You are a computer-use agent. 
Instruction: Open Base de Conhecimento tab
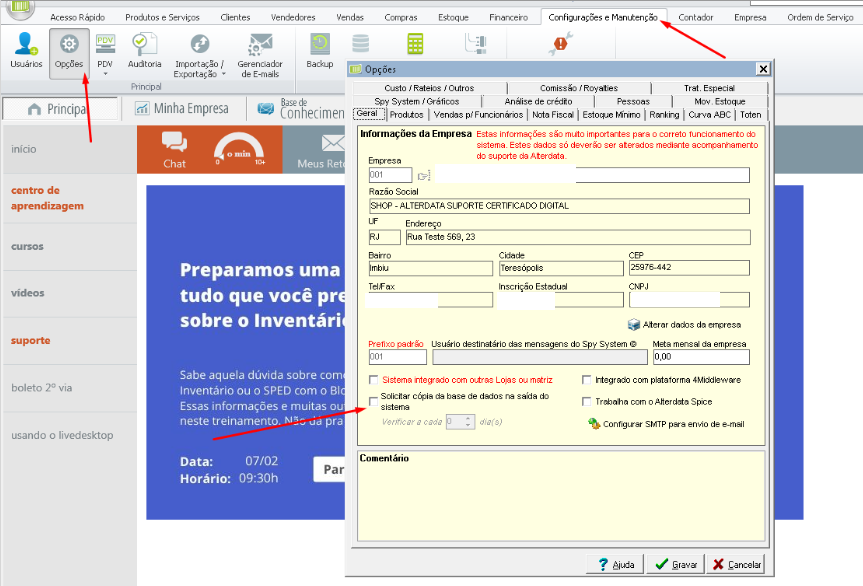[301, 108]
